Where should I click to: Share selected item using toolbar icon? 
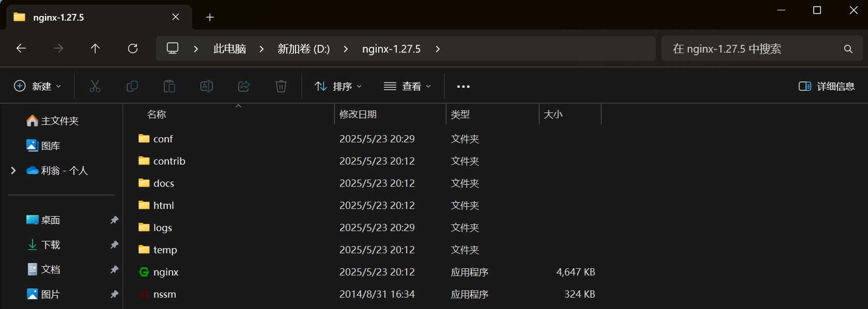pyautogui.click(x=244, y=86)
